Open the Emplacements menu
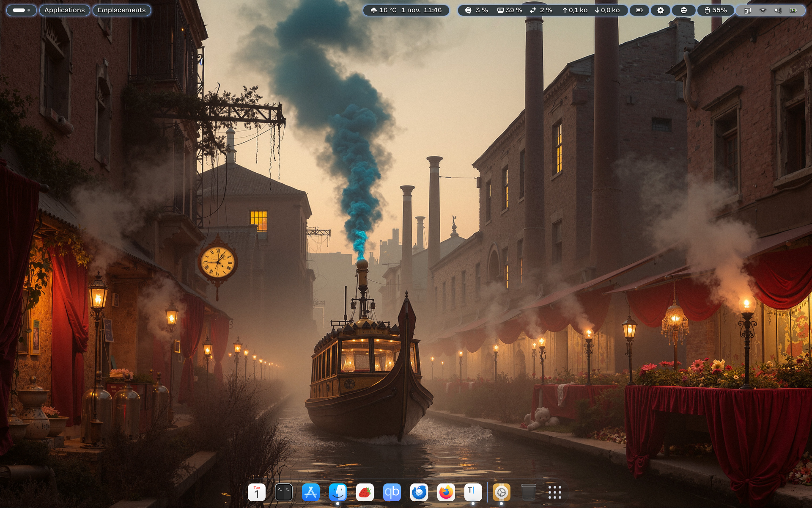 pyautogui.click(x=121, y=10)
